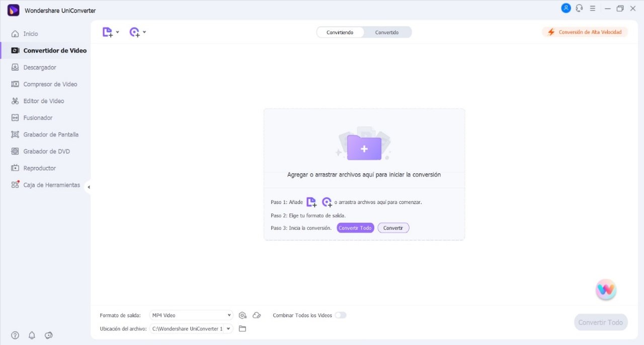
Task: Open the output format settings gear icon
Action: click(243, 315)
